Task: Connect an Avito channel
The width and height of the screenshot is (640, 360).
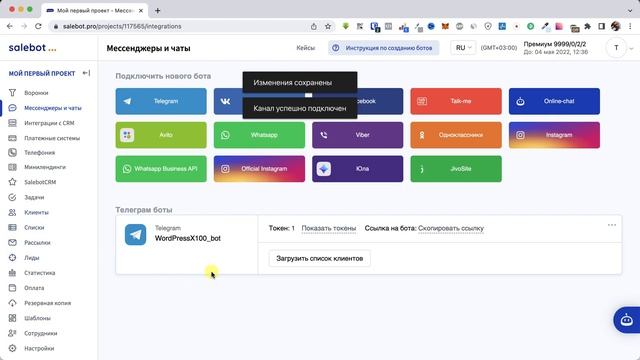Action: click(x=161, y=135)
